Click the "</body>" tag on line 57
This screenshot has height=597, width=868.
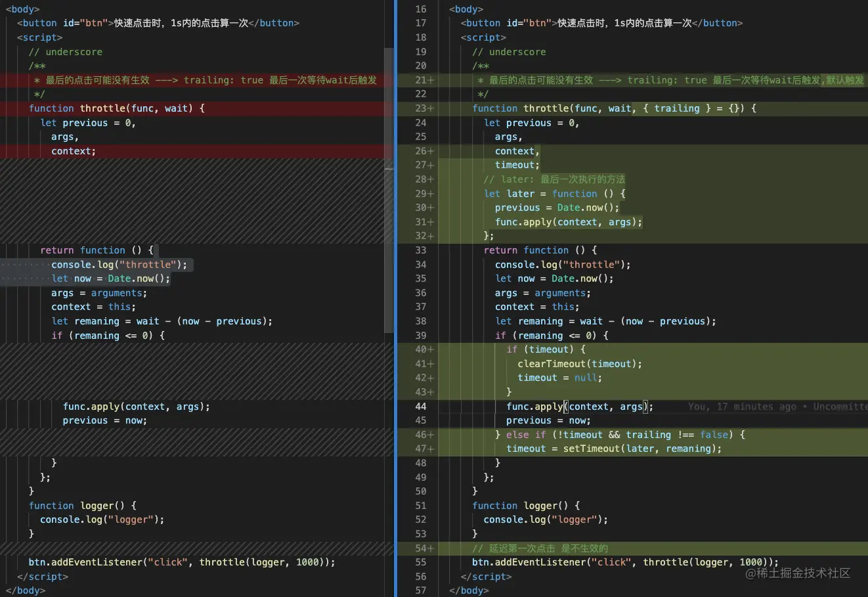469,590
